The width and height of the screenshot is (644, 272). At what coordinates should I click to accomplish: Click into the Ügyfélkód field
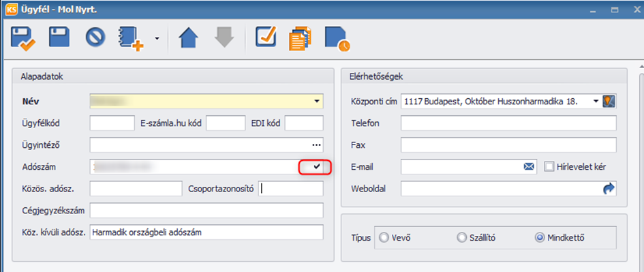tap(112, 123)
